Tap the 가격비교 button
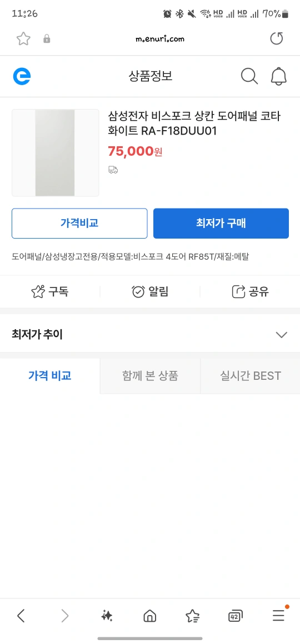 [79, 224]
